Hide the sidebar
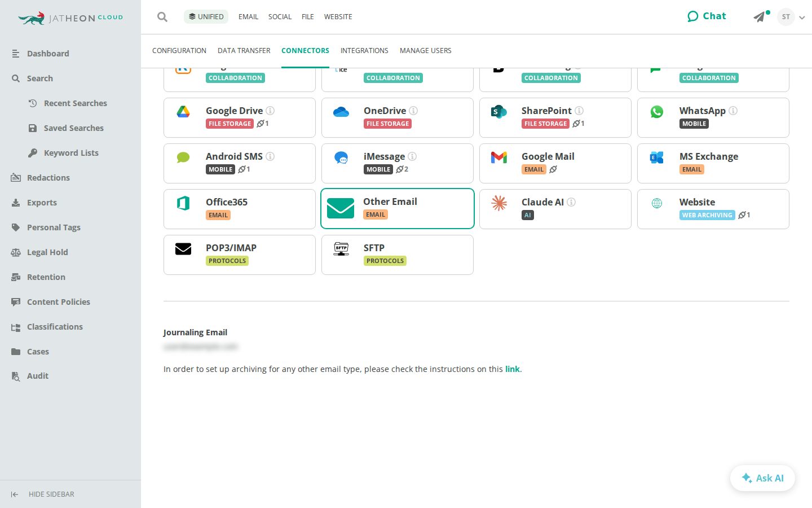This screenshot has height=508, width=812. click(43, 494)
